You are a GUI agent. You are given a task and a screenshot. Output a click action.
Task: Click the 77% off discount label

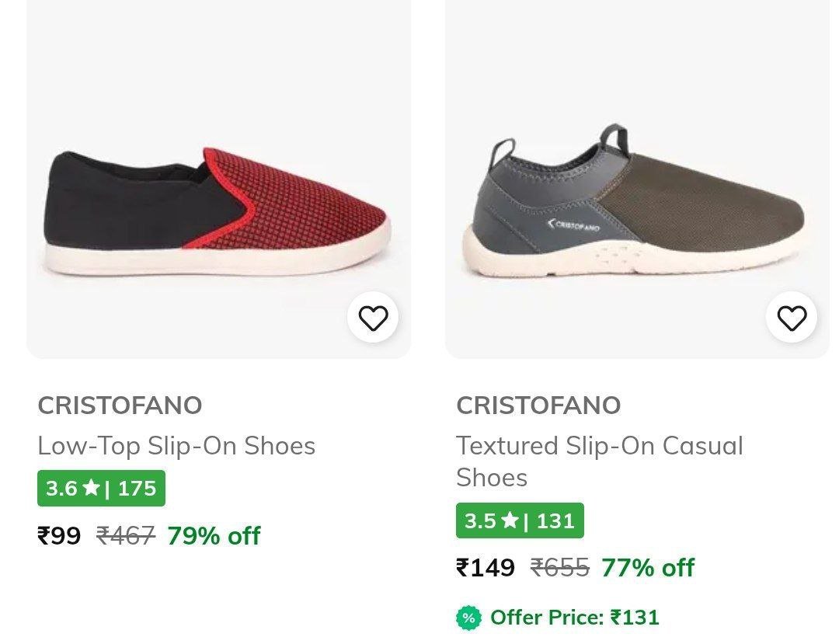tap(648, 568)
